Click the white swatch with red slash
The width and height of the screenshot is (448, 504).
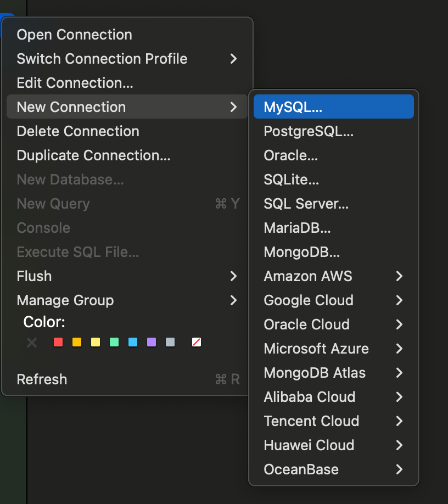pyautogui.click(x=197, y=343)
